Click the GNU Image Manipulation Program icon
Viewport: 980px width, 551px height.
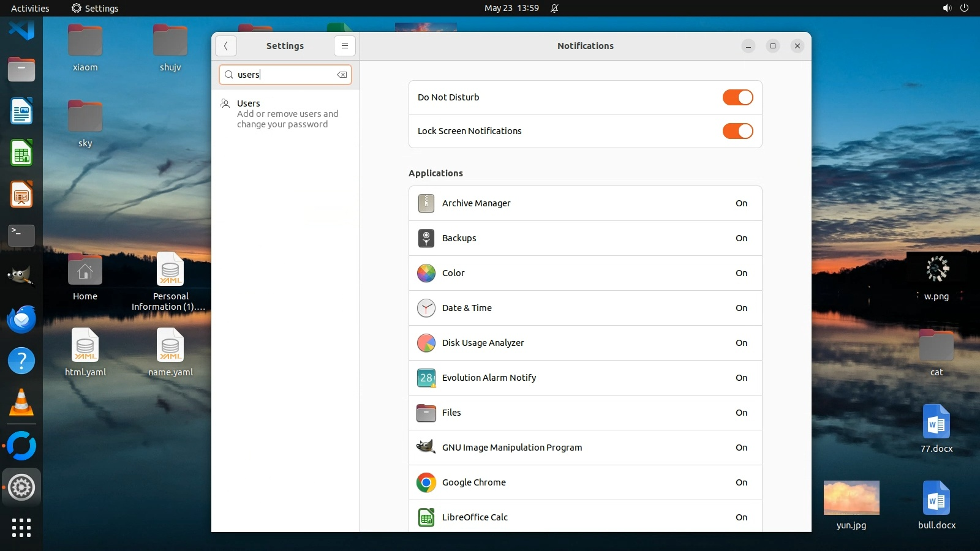[426, 448]
